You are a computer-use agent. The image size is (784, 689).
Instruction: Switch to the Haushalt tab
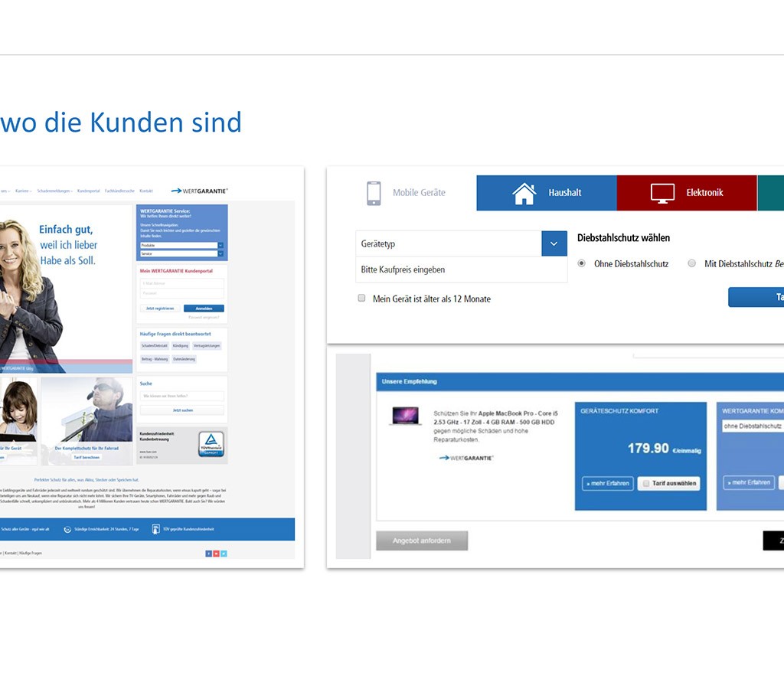pos(547,193)
